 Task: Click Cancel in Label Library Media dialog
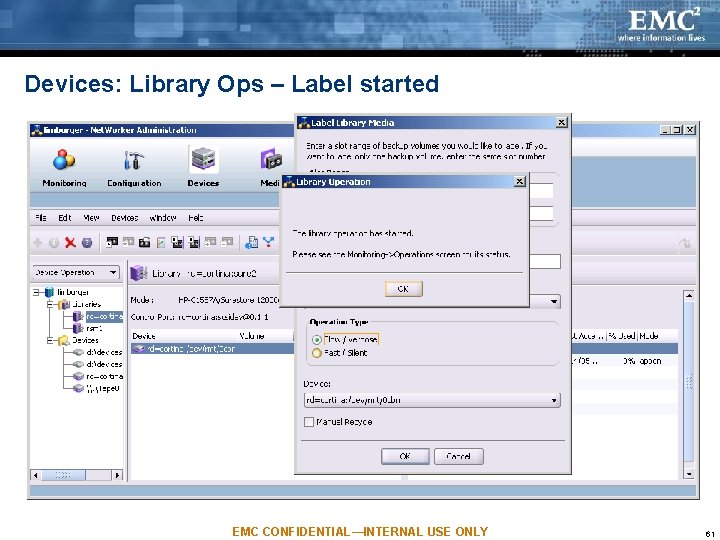[x=459, y=456]
